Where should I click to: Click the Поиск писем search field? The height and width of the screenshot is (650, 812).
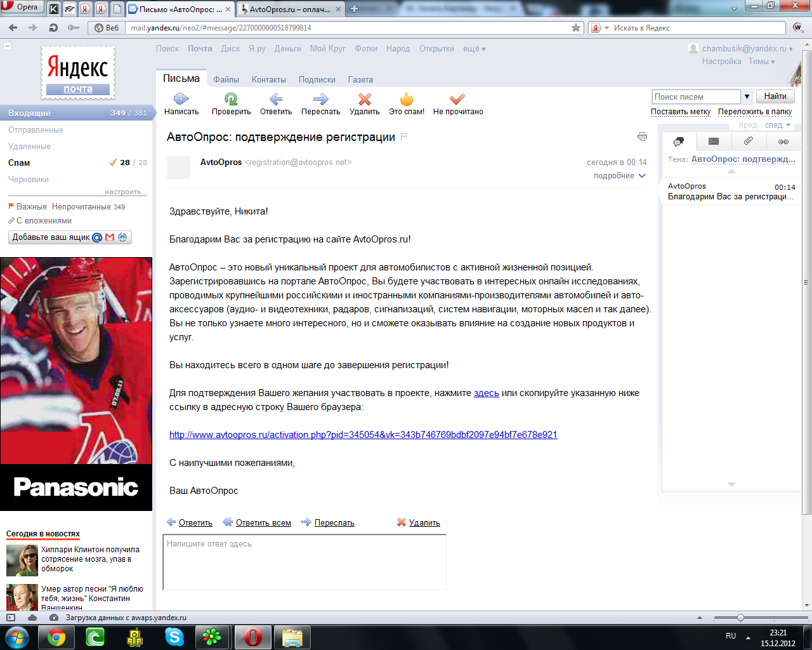click(696, 96)
